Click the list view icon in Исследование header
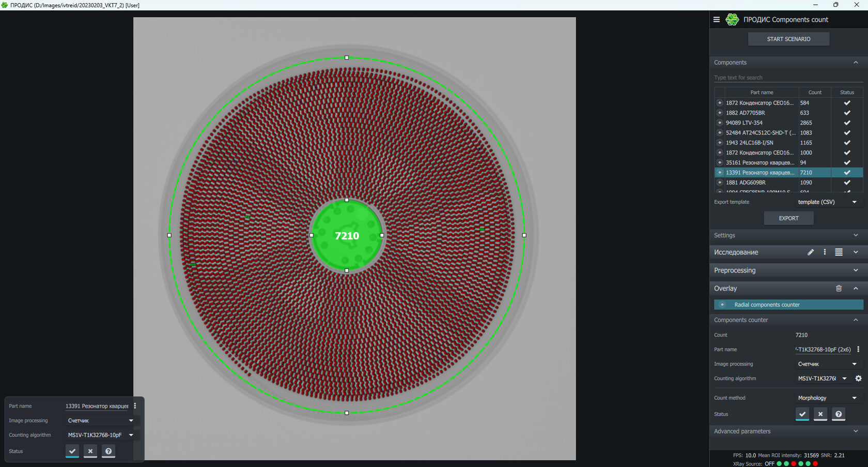Viewport: 868px width, 467px height. pos(838,252)
